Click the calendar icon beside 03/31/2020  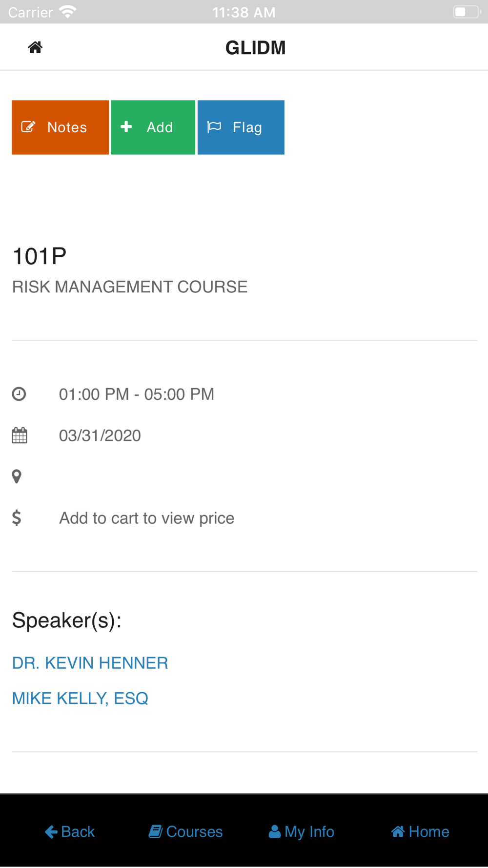click(20, 435)
